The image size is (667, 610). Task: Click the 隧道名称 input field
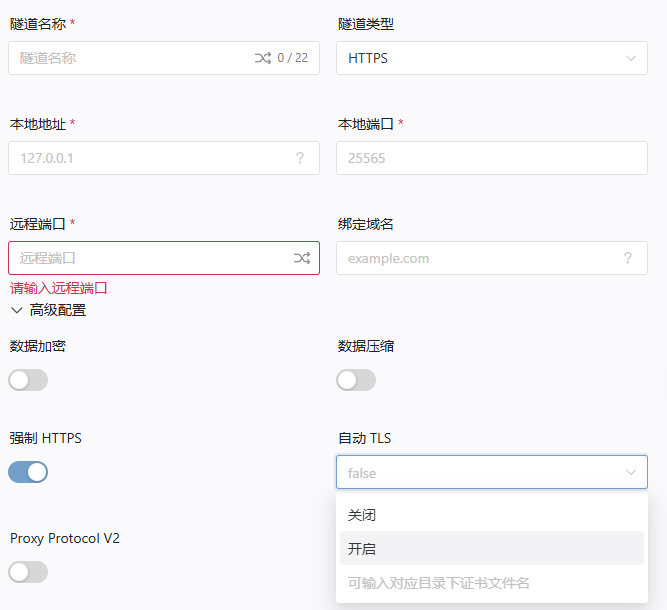[130, 58]
